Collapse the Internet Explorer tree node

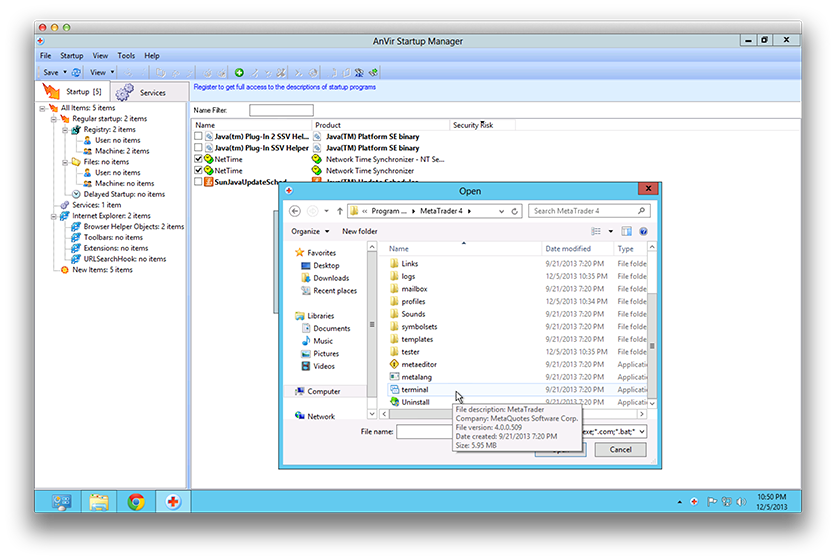coord(52,216)
